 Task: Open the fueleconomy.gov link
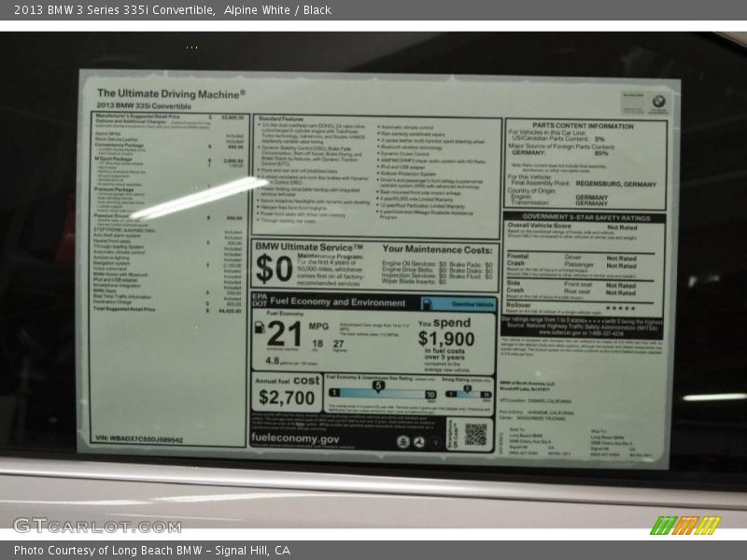[x=295, y=438]
